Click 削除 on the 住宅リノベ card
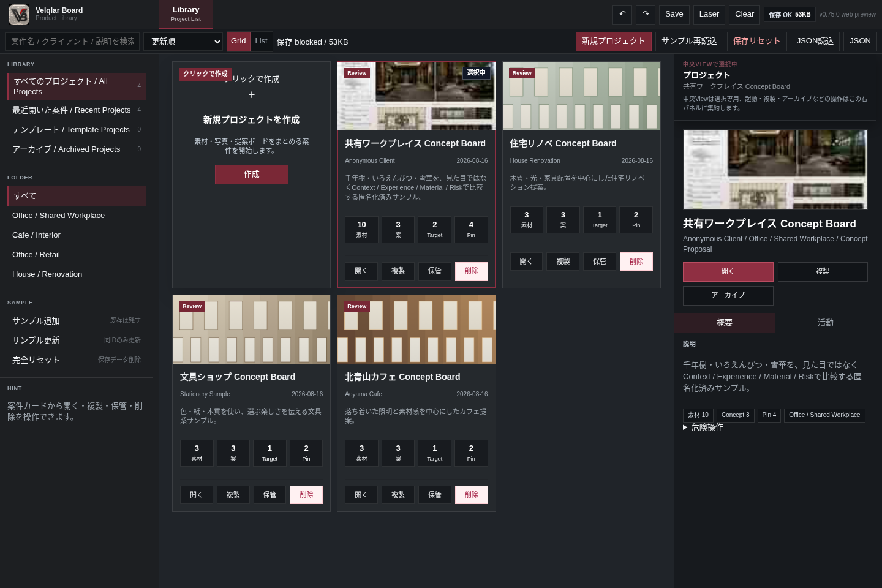 (636, 262)
